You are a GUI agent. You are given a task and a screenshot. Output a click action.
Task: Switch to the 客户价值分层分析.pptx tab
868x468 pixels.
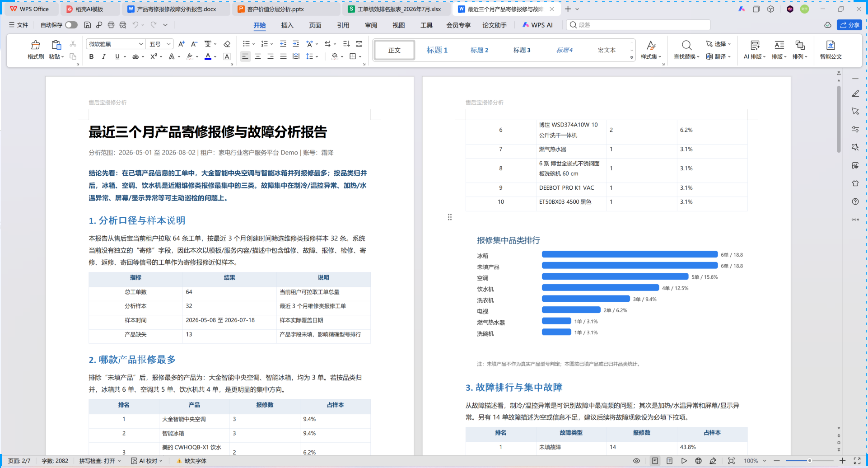[286, 9]
